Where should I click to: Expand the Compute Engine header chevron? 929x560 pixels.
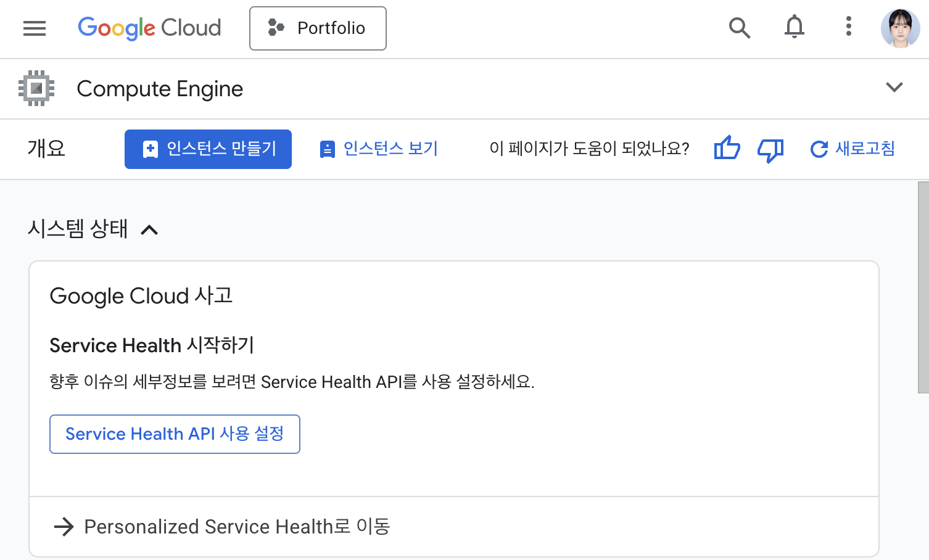(x=894, y=87)
